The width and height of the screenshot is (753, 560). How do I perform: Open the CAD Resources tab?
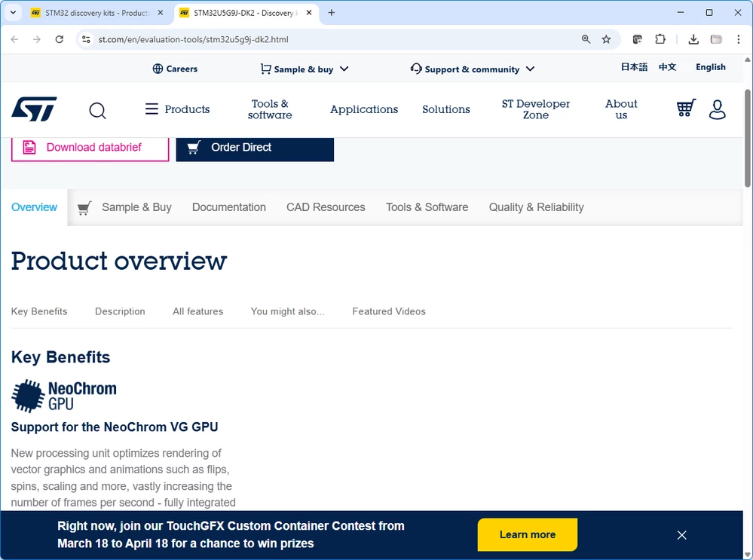[326, 207]
